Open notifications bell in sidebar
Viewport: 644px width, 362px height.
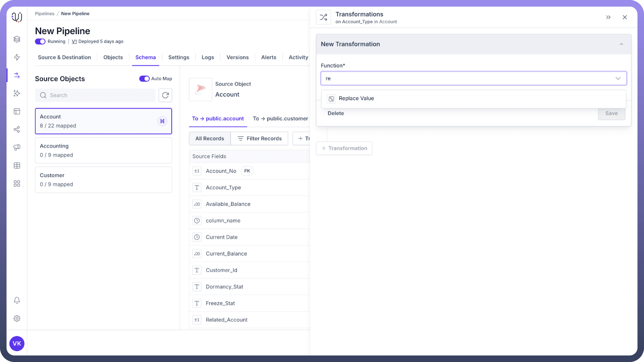click(x=17, y=300)
